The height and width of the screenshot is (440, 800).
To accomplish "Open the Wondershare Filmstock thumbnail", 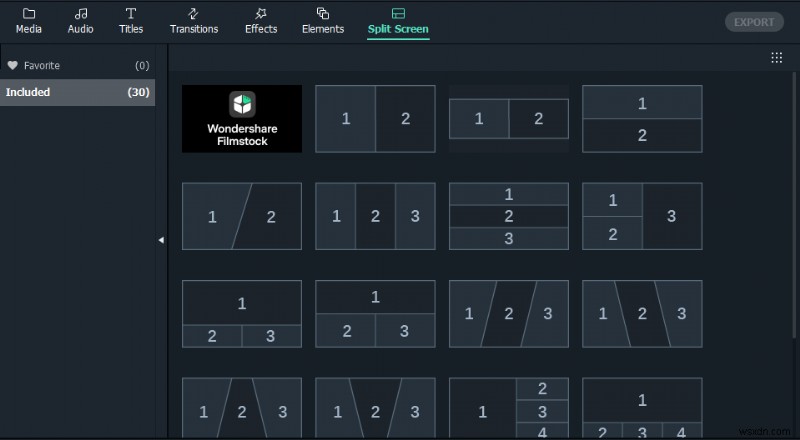I will [242, 119].
